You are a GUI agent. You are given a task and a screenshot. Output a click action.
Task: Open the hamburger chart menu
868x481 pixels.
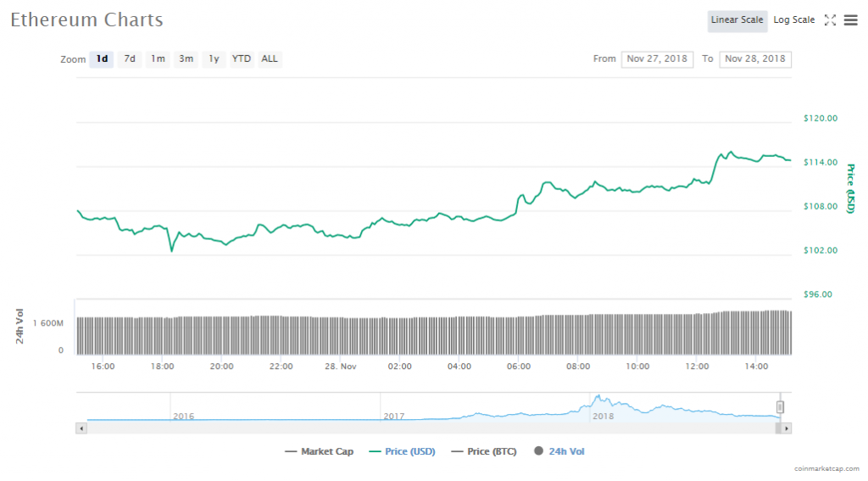(x=850, y=20)
